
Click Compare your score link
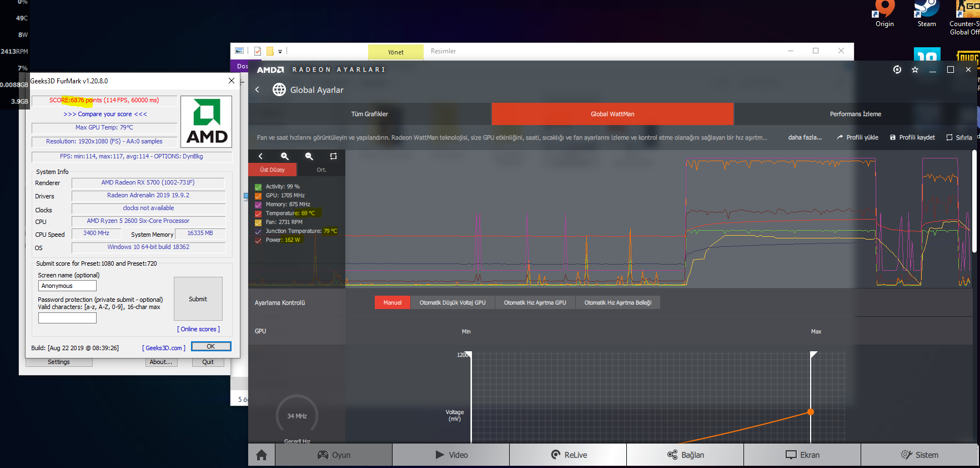pyautogui.click(x=105, y=114)
